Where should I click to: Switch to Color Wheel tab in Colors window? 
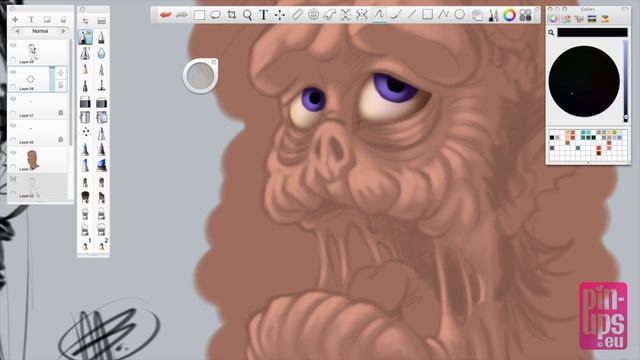(553, 19)
